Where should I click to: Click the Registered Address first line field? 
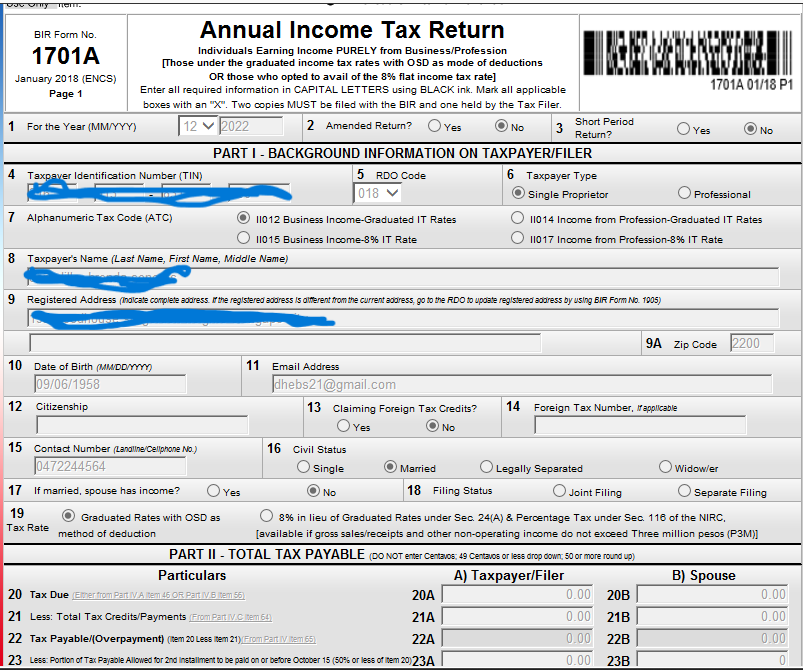coord(404,318)
